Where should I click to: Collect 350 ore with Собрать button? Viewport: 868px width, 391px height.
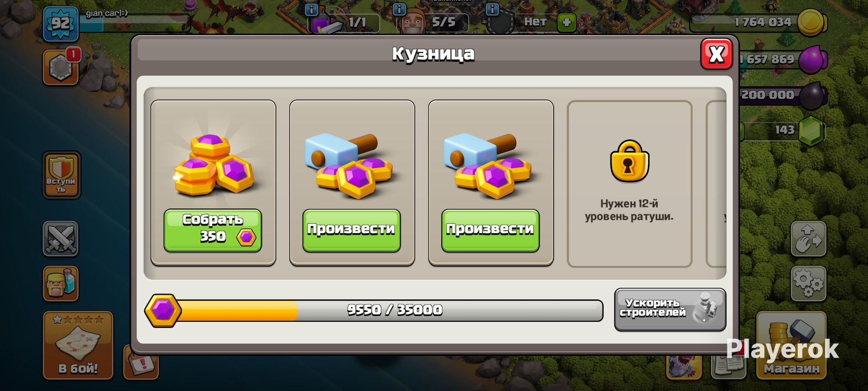pos(212,230)
